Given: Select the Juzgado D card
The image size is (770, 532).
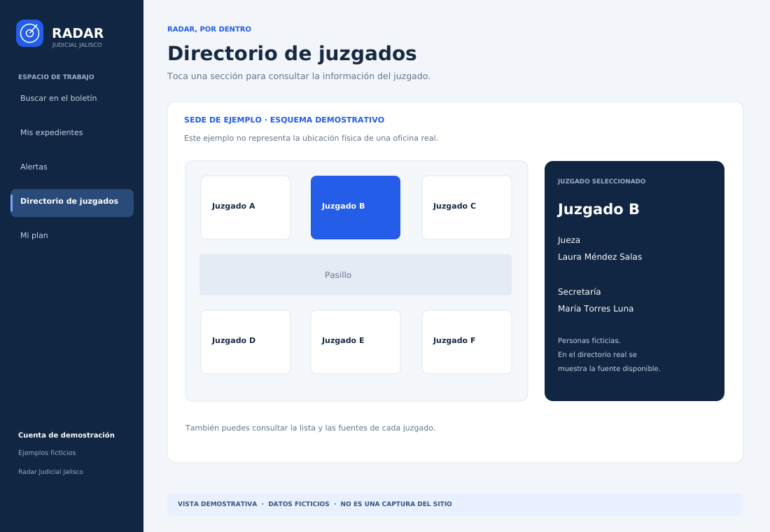Looking at the screenshot, I should [x=246, y=342].
